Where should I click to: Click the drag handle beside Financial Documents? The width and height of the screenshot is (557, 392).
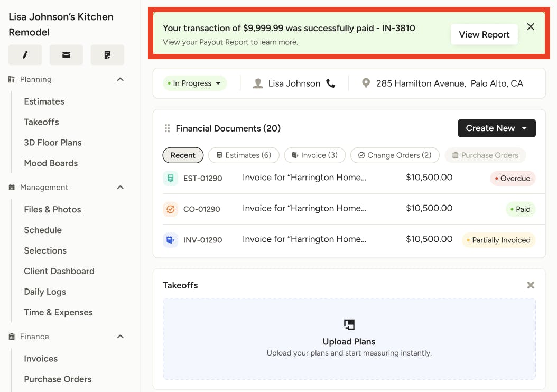[x=167, y=128]
